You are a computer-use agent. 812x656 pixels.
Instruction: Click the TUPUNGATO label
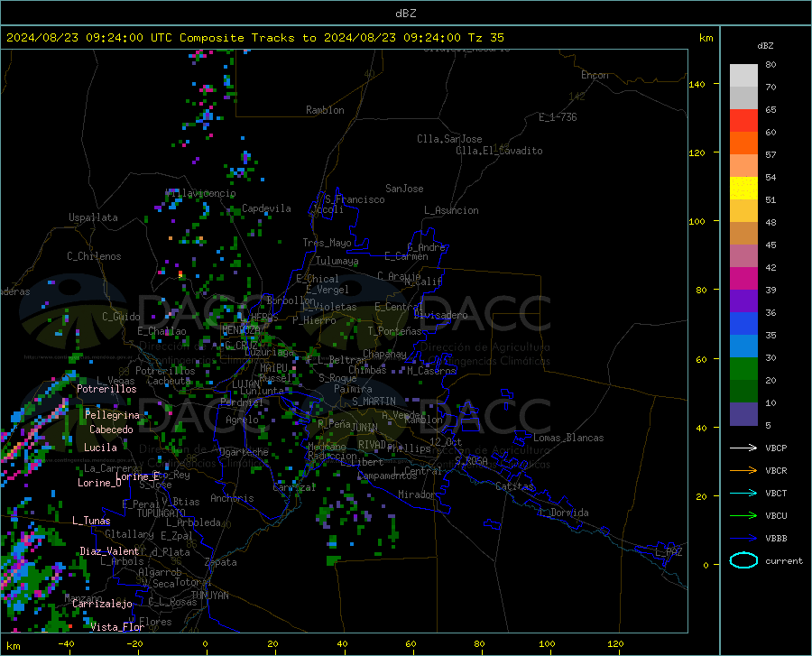tap(161, 513)
